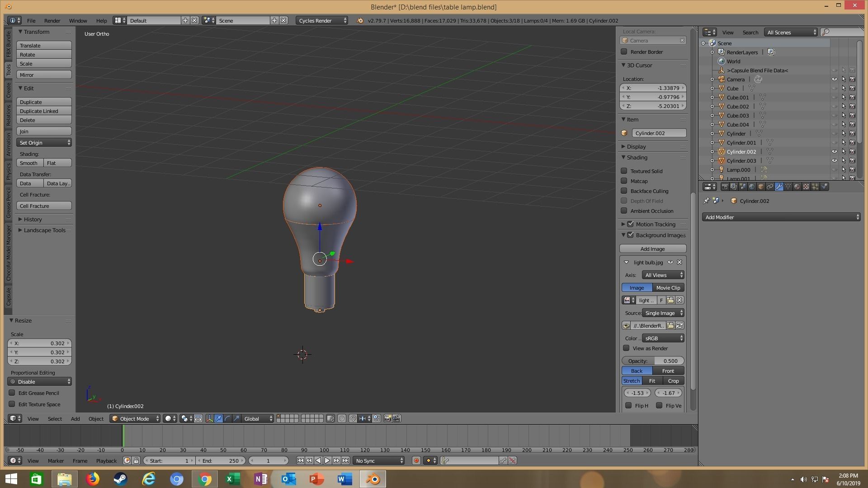868x488 pixels.
Task: Open the timeline Marker menu
Action: tap(56, 460)
